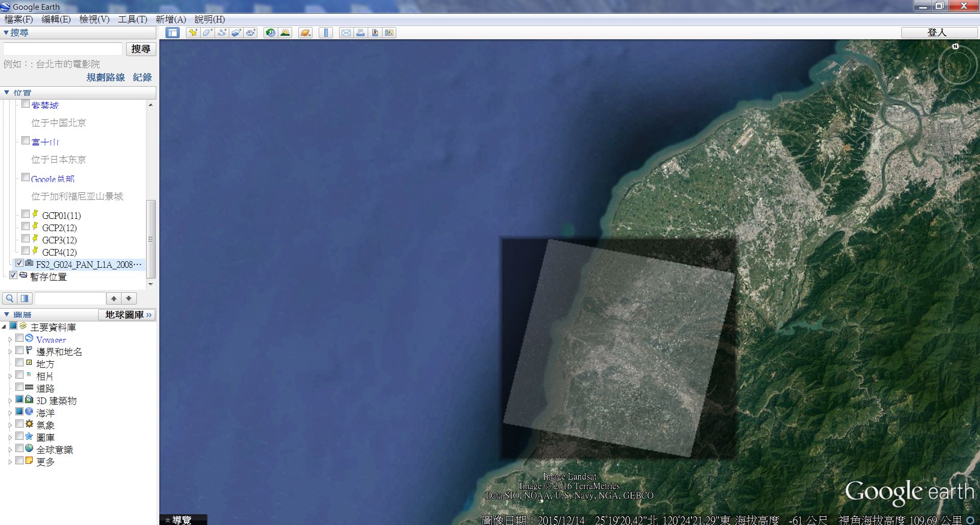The height and width of the screenshot is (525, 980).
Task: Uncheck the FS2_G024_PAN_L1A overlay checkbox
Action: pyautogui.click(x=19, y=263)
